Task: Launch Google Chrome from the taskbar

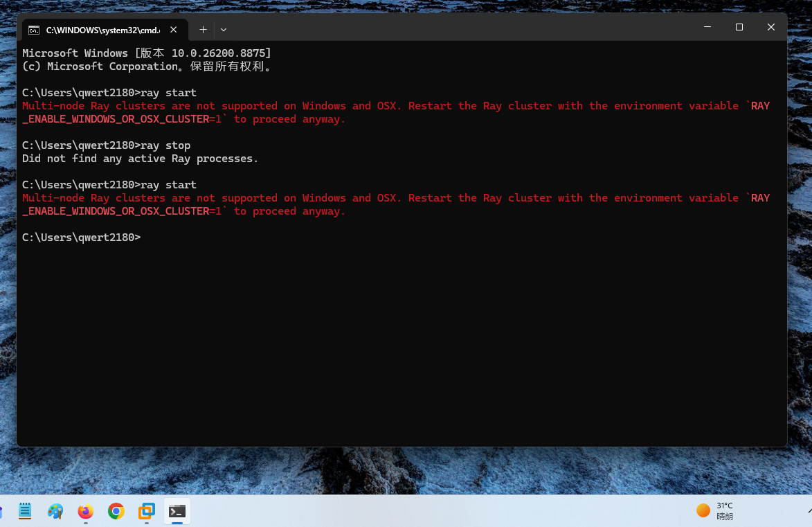Action: tap(116, 511)
